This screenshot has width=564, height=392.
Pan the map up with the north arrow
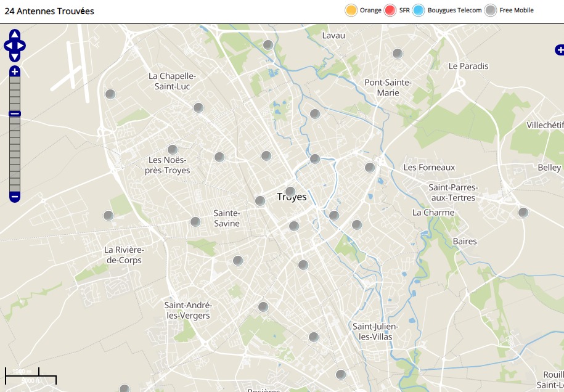[15, 35]
